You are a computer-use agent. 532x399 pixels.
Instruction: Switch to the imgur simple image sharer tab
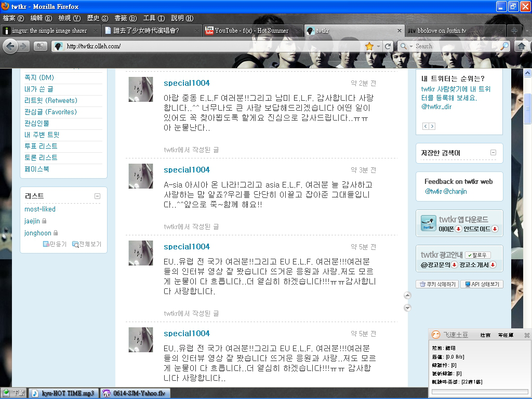(50, 31)
